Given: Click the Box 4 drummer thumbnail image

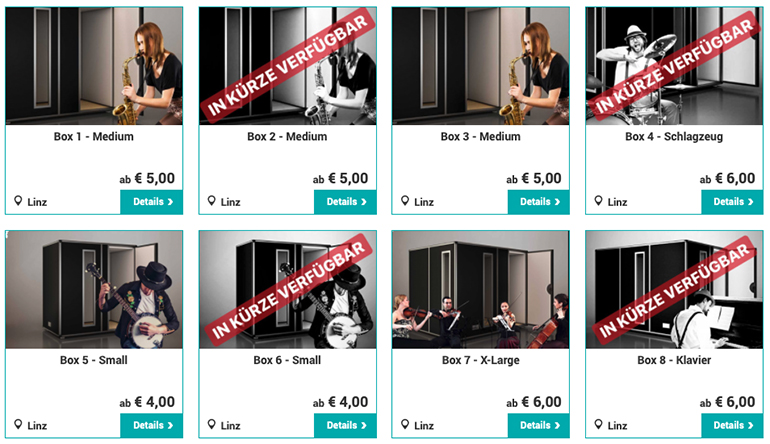Looking at the screenshot, I should pos(674,66).
